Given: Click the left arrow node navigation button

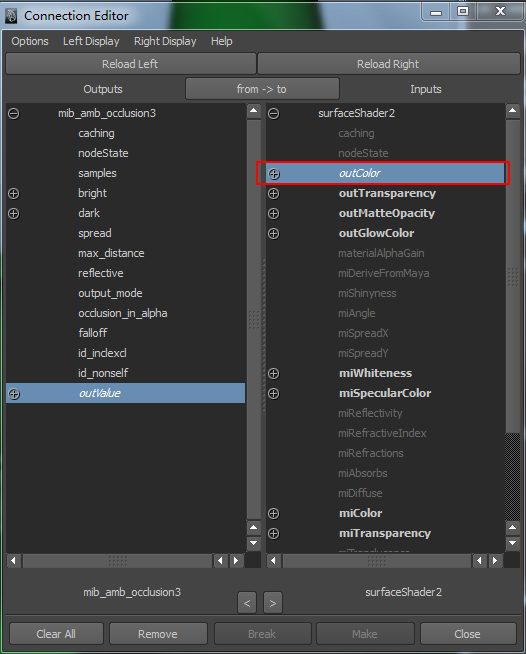Looking at the screenshot, I should coord(247,603).
